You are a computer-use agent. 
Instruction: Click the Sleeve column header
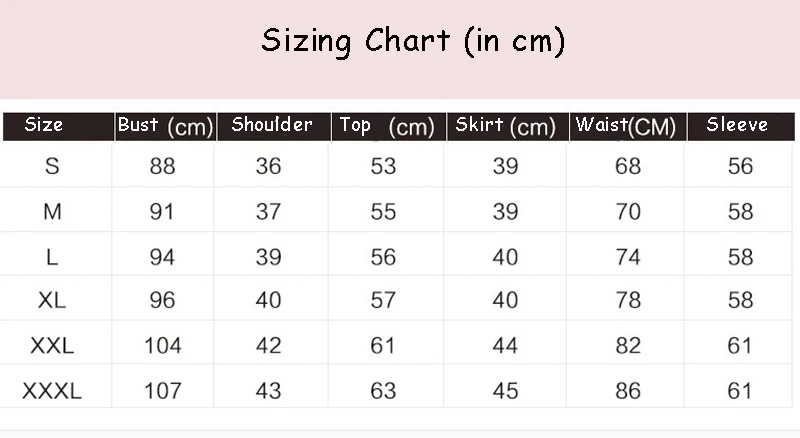[737, 125]
